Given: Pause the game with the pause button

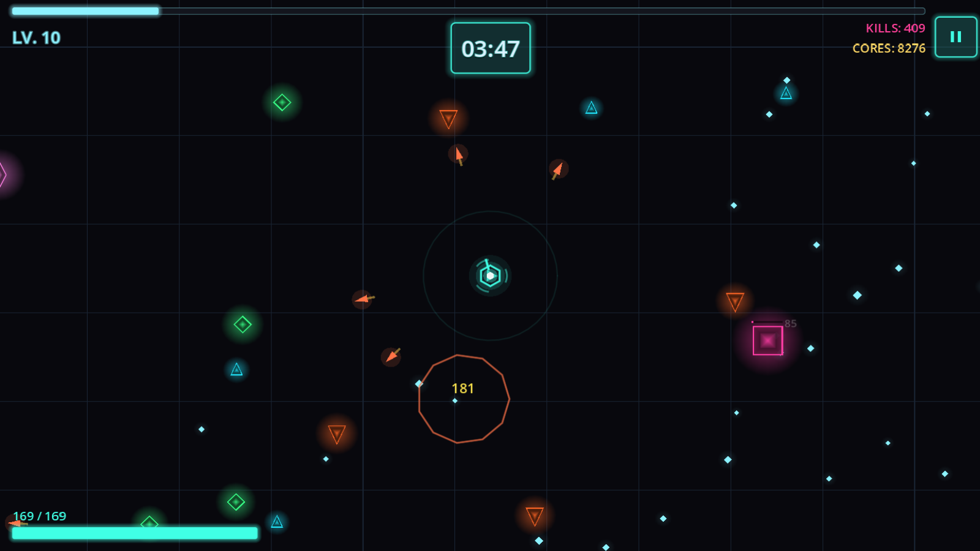Looking at the screenshot, I should [956, 37].
